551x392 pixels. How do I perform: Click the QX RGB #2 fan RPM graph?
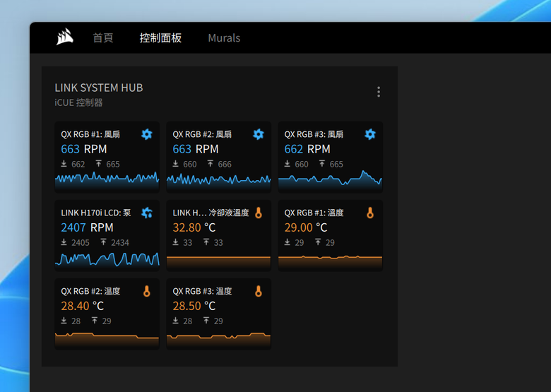(x=218, y=182)
